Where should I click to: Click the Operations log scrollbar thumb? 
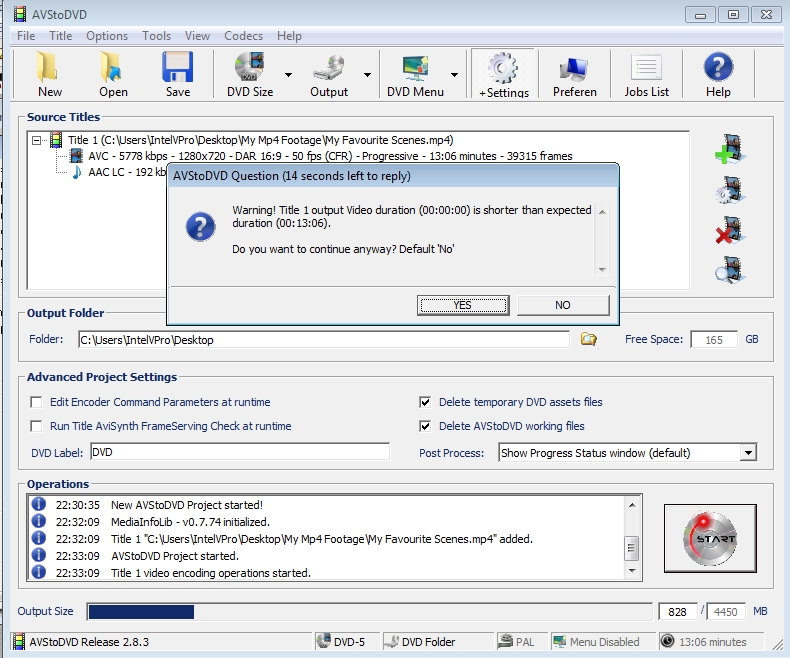click(631, 548)
